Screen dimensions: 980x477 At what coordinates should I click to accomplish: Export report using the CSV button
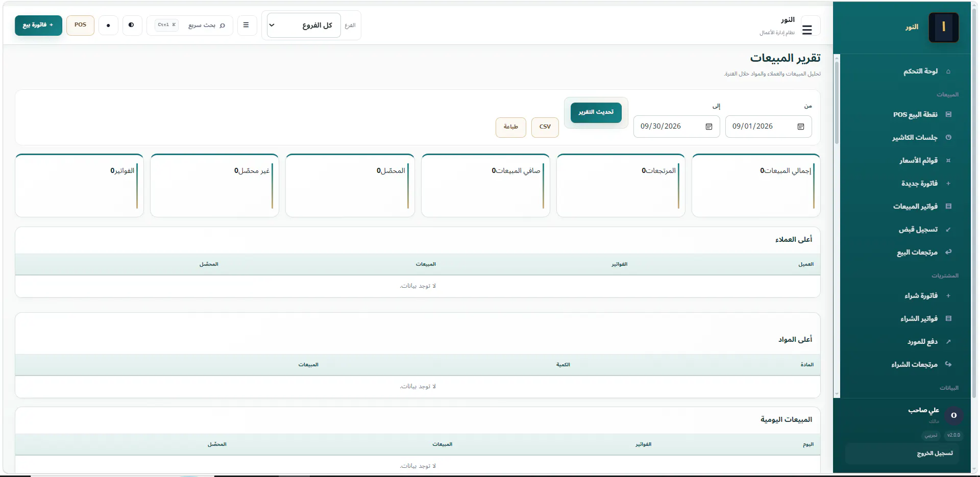point(545,127)
